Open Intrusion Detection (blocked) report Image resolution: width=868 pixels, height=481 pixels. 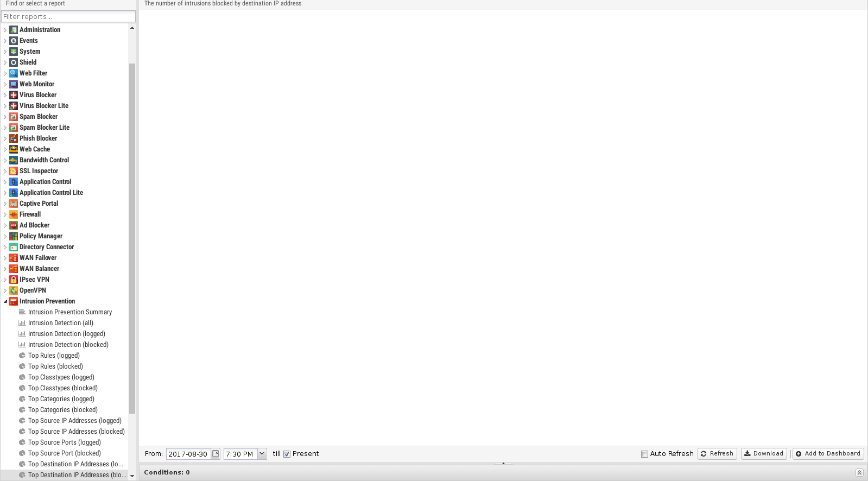point(68,345)
